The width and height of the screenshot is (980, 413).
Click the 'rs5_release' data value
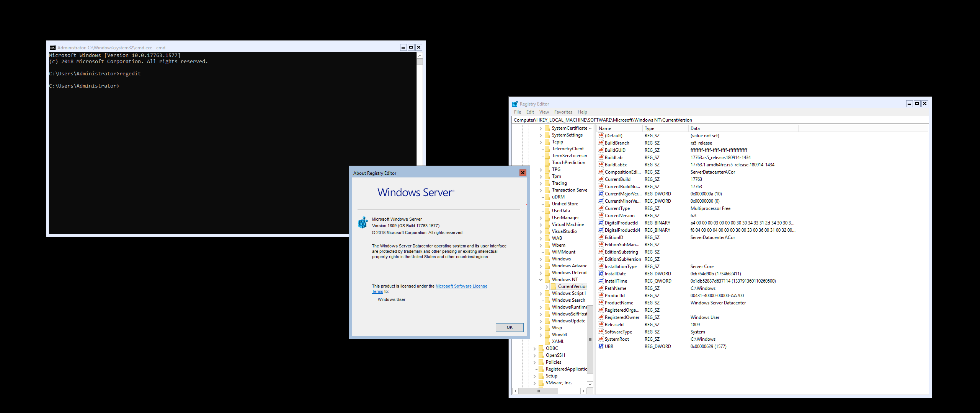point(701,143)
